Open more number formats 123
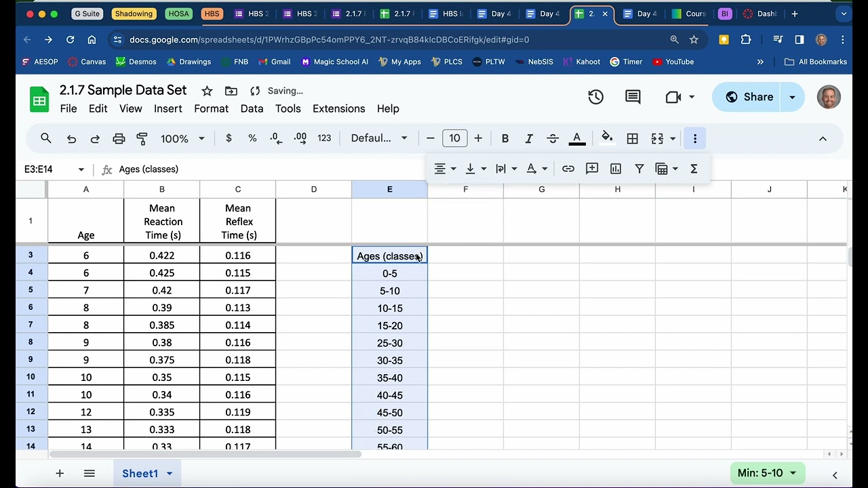Screen dimensions: 868x488 [x=324, y=138]
